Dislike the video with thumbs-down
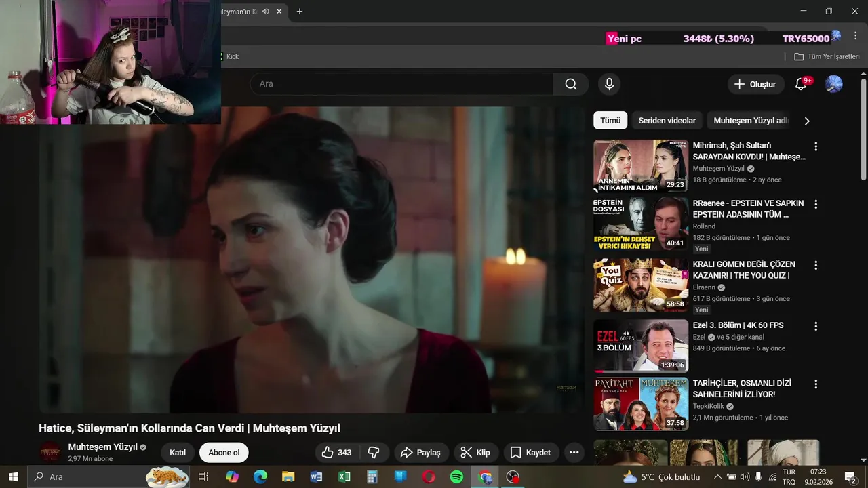868x488 pixels. [374, 452]
